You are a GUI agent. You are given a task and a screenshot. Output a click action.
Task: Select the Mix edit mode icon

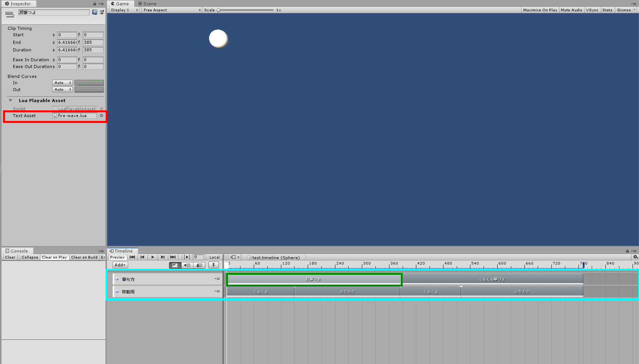(175, 265)
